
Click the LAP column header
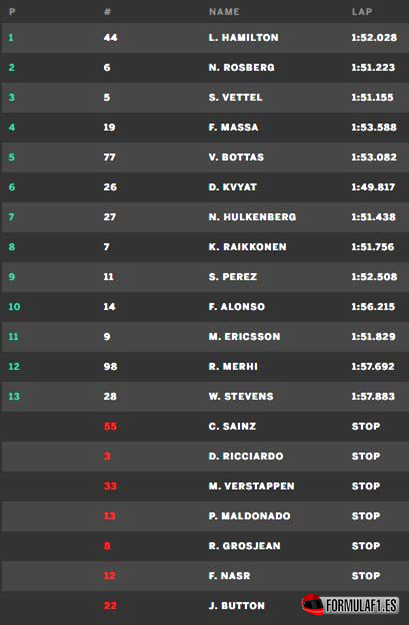362,12
